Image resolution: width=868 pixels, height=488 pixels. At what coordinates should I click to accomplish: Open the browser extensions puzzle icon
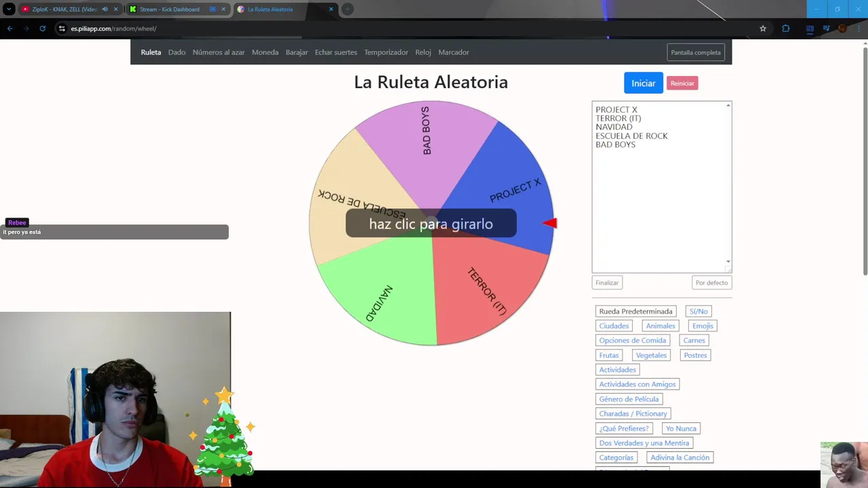pyautogui.click(x=786, y=28)
